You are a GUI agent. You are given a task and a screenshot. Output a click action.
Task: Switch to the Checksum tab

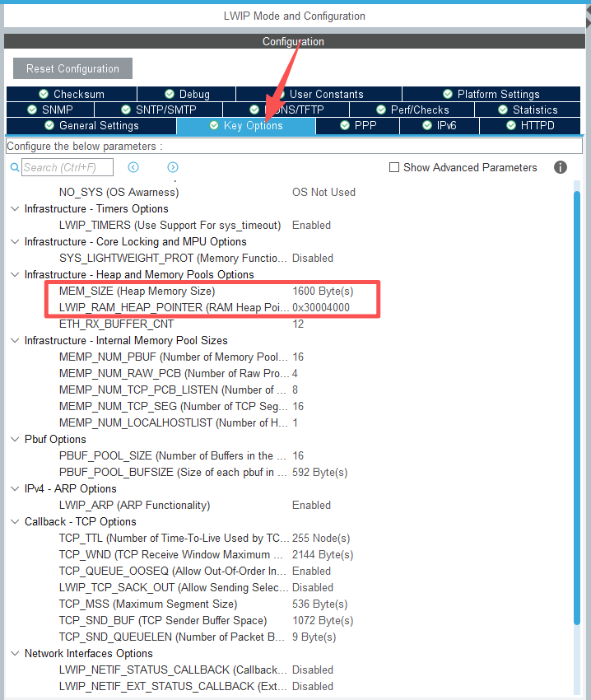pyautogui.click(x=72, y=94)
